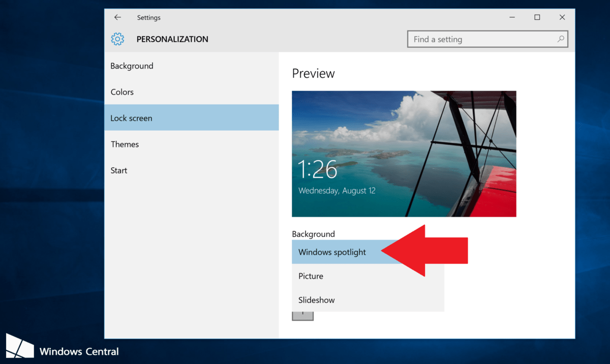Open the Background settings page
This screenshot has height=364, width=610.
point(132,66)
